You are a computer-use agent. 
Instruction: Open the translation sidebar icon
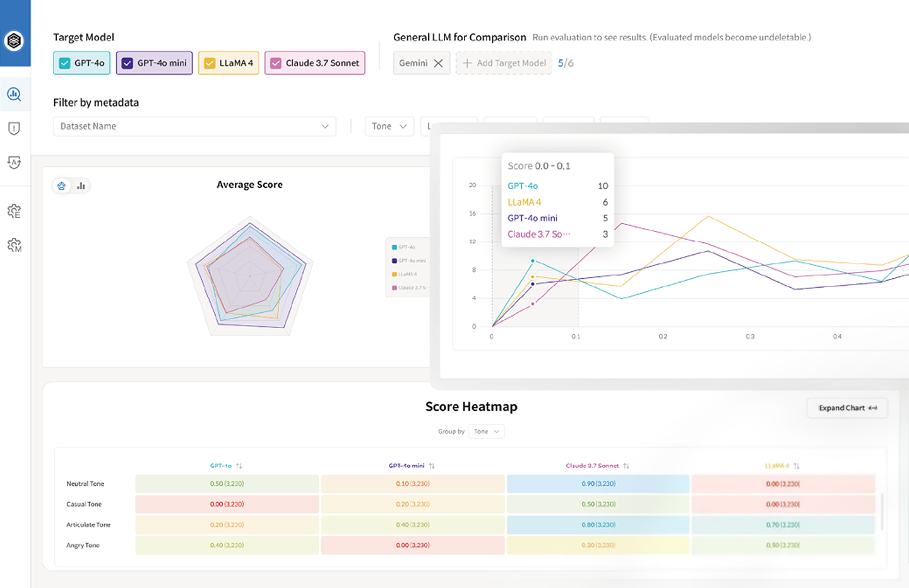14,163
